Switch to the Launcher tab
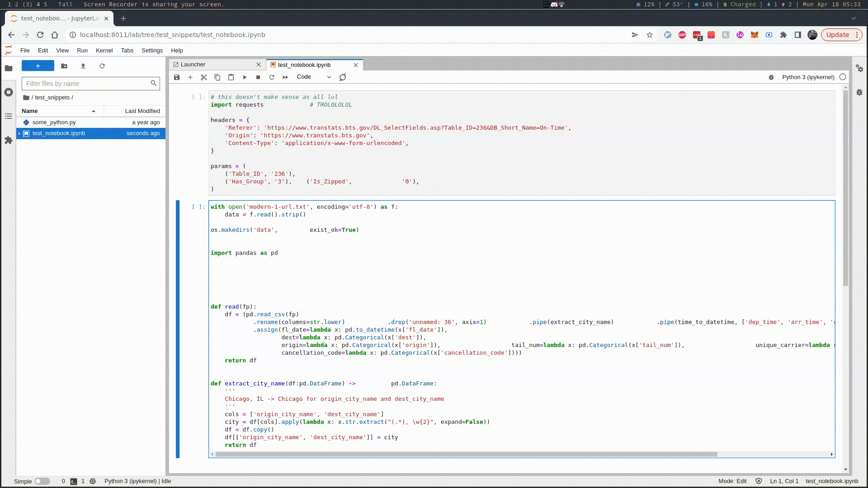Viewport: 868px width, 488px height. click(193, 64)
